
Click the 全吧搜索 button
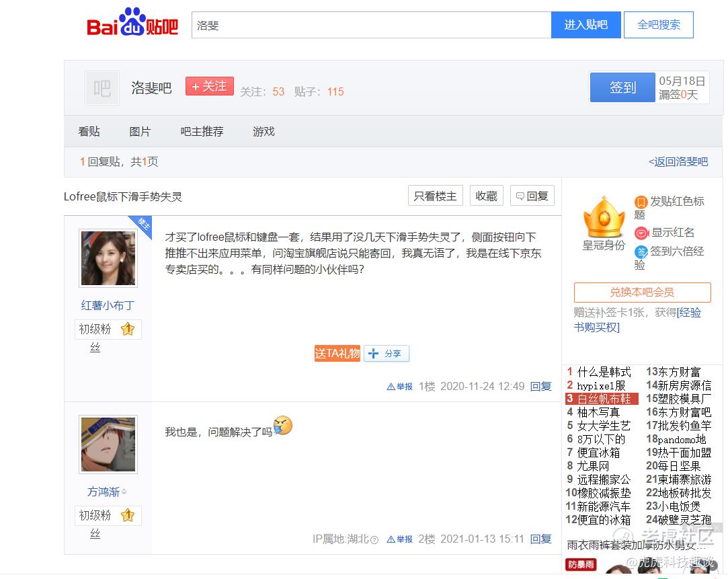tap(658, 25)
